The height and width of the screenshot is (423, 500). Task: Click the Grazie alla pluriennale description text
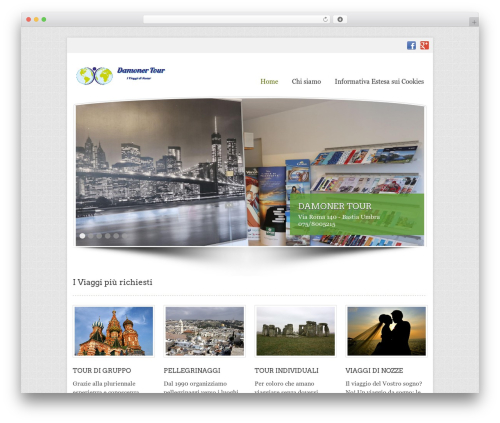pyautogui.click(x=104, y=384)
